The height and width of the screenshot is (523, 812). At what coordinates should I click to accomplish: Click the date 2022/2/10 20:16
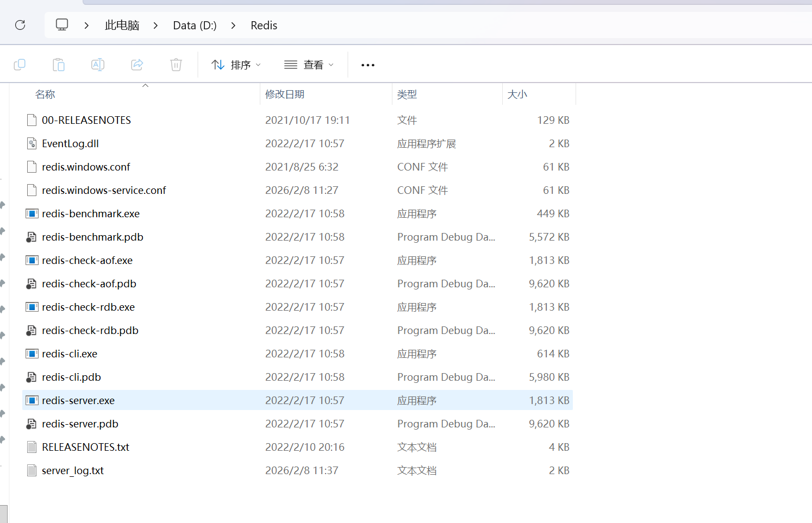coord(305,447)
